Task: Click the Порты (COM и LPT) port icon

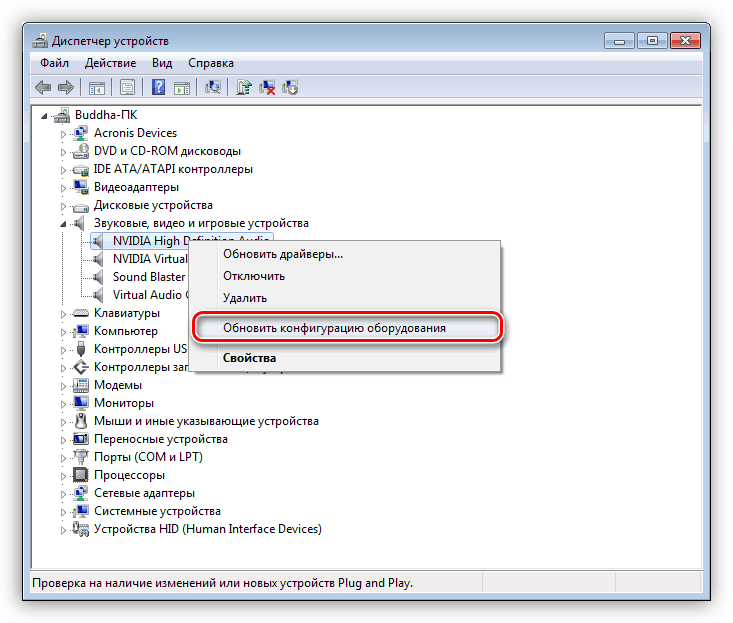Action: pos(80,457)
